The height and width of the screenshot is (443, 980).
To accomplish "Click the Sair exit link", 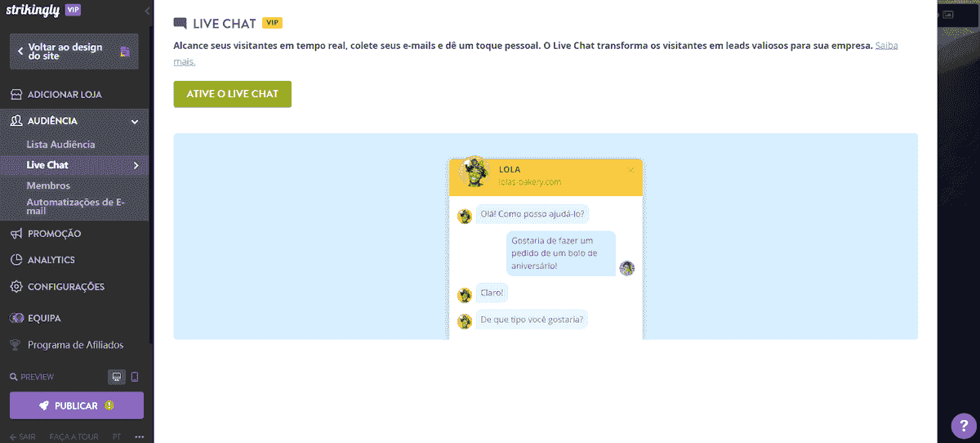I will click(24, 437).
